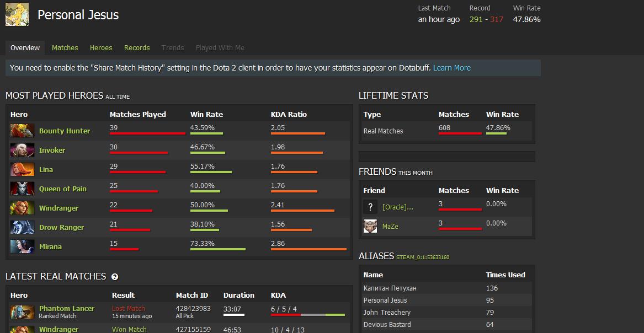The height and width of the screenshot is (333, 644).
Task: Click the 55.17% Lina win rate
Action: click(203, 166)
